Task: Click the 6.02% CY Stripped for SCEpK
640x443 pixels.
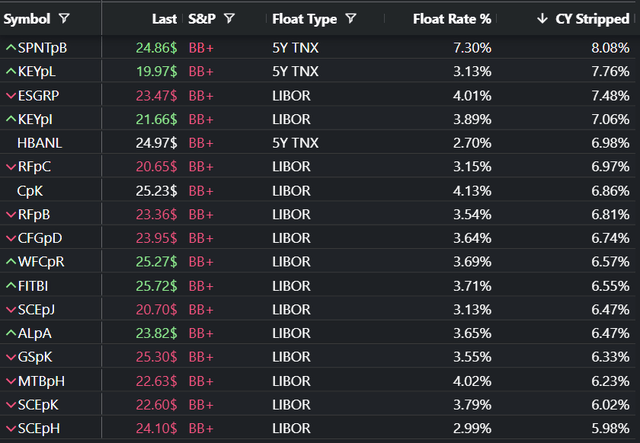Action: click(610, 405)
